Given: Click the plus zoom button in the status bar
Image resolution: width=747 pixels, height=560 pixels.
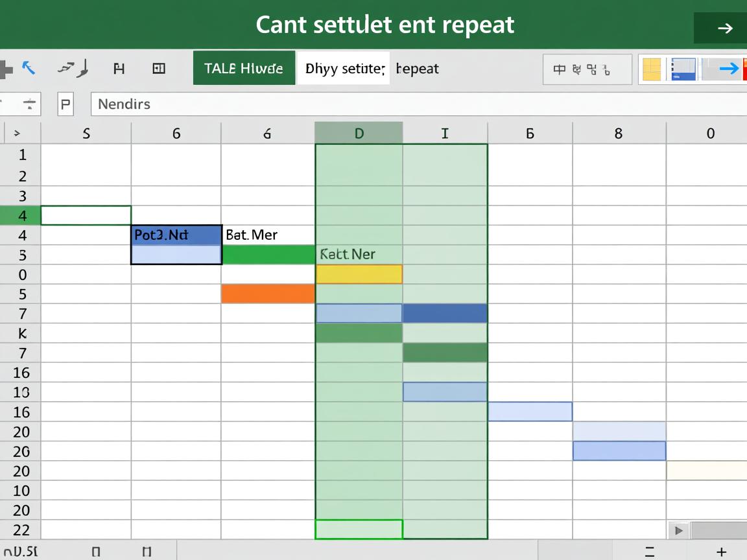Looking at the screenshot, I should 721,552.
